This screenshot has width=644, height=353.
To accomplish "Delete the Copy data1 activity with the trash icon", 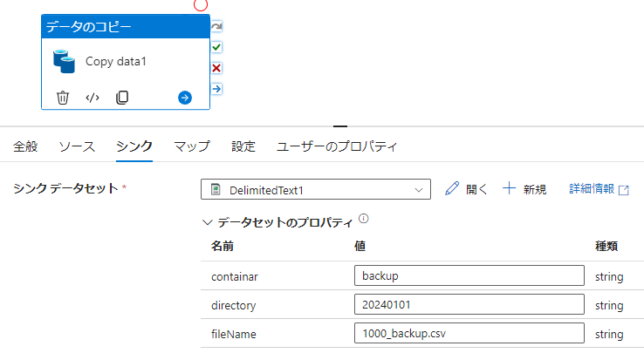I will tap(63, 98).
